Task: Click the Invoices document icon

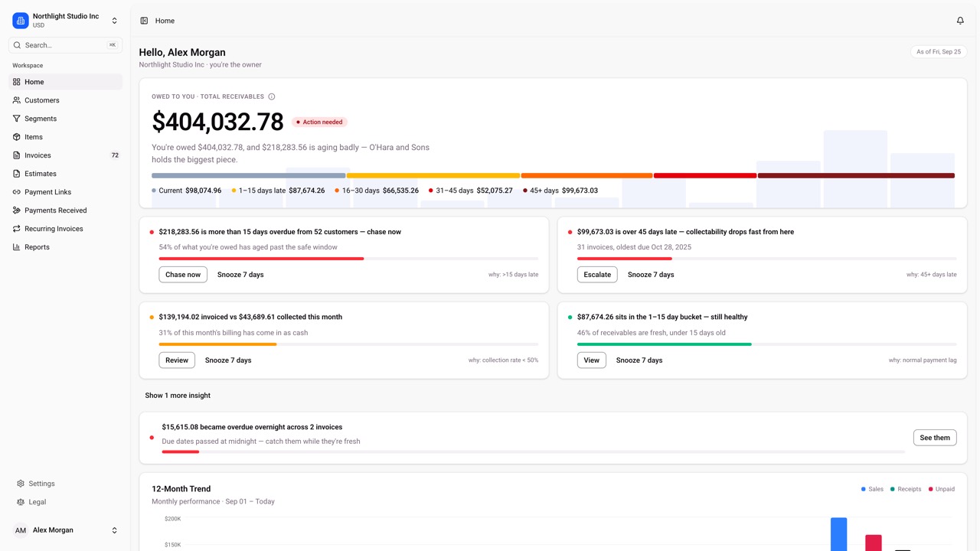Action: (17, 155)
